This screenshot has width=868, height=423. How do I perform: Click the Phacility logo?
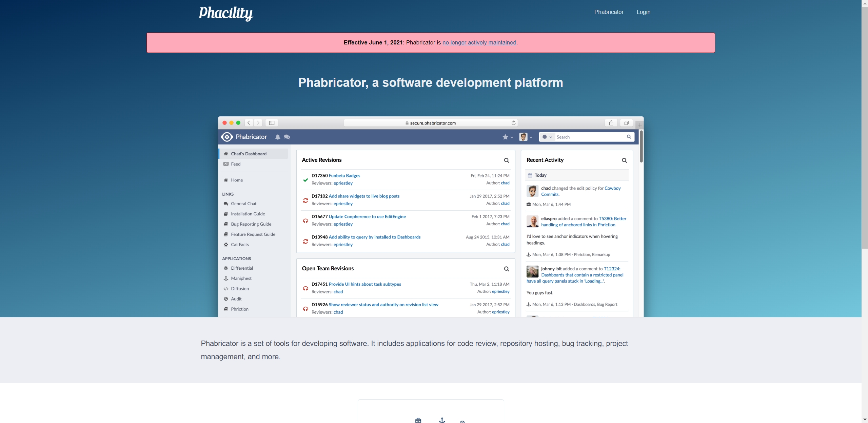(226, 13)
